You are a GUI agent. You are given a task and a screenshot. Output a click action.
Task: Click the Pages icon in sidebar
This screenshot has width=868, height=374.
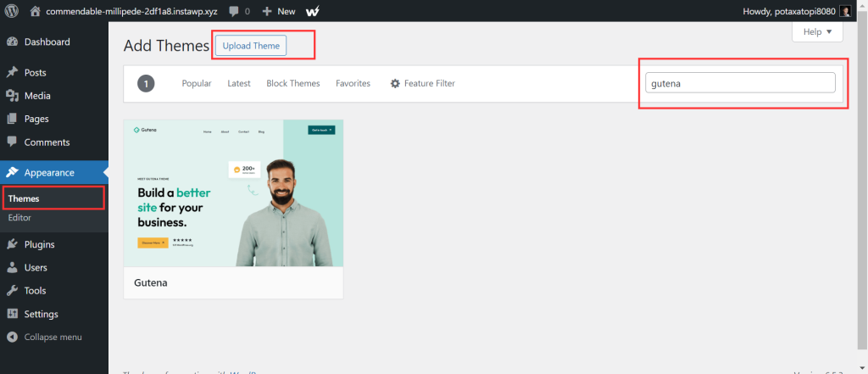12,119
